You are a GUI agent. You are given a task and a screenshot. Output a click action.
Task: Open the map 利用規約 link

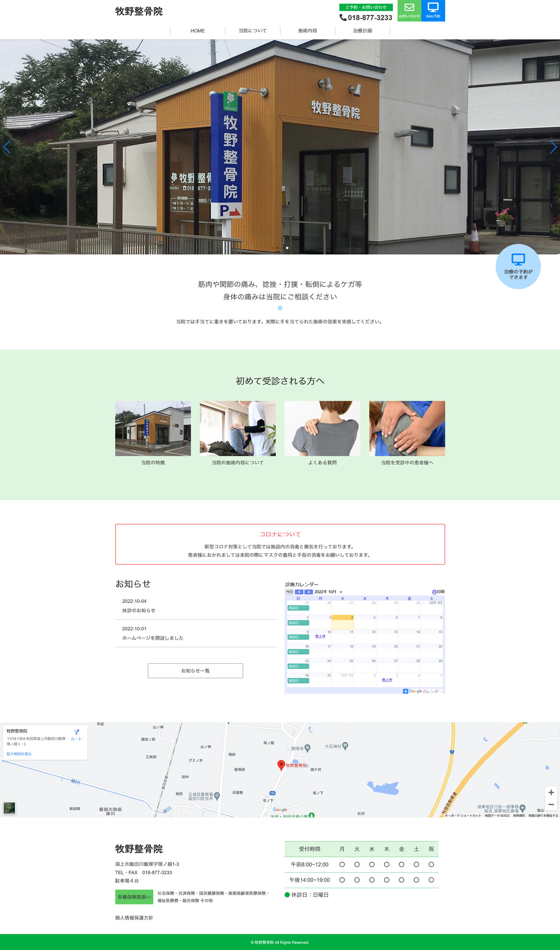[x=519, y=816]
